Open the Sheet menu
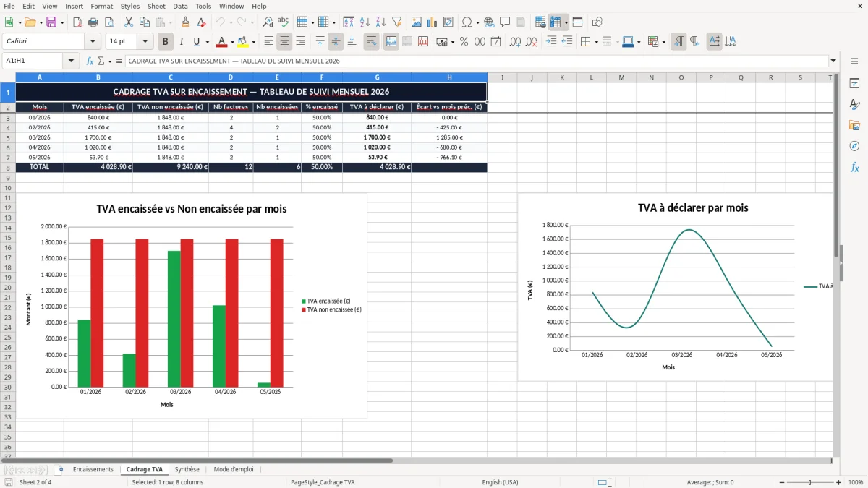868x488 pixels. [x=156, y=6]
